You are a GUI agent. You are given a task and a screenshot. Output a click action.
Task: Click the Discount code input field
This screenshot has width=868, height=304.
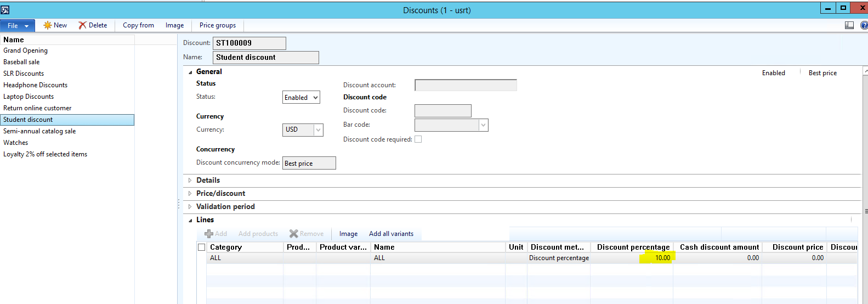click(442, 111)
